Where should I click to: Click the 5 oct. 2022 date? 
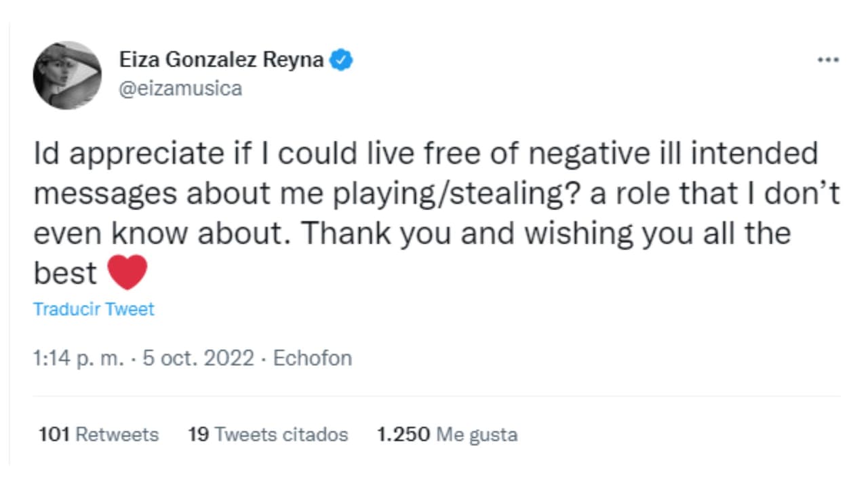click(x=197, y=358)
